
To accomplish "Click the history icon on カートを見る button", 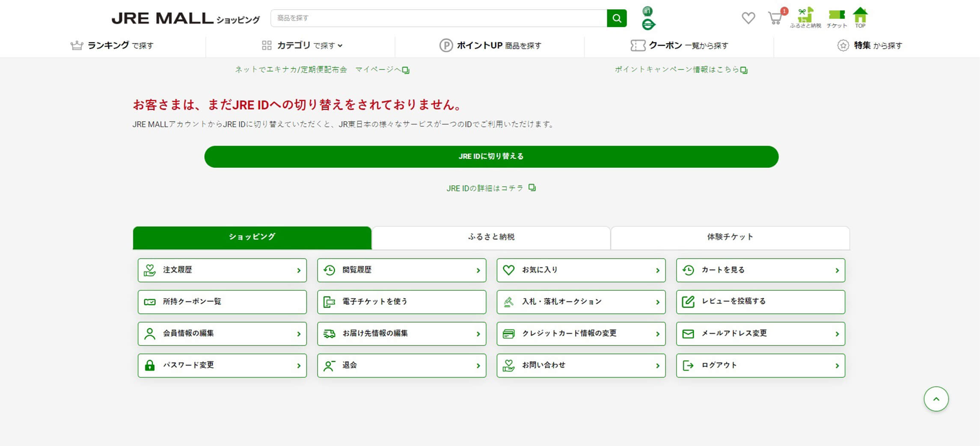I will tap(688, 270).
